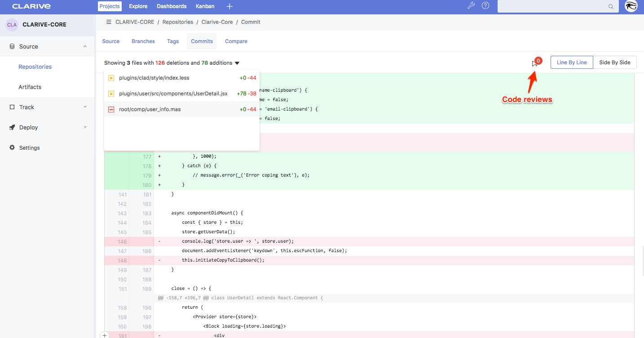Open the Kanban menu
The height and width of the screenshot is (338, 644).
[x=205, y=6]
